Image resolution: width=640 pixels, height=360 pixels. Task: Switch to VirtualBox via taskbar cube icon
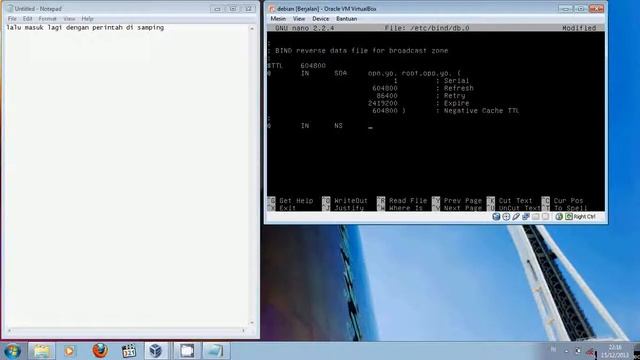tap(156, 351)
